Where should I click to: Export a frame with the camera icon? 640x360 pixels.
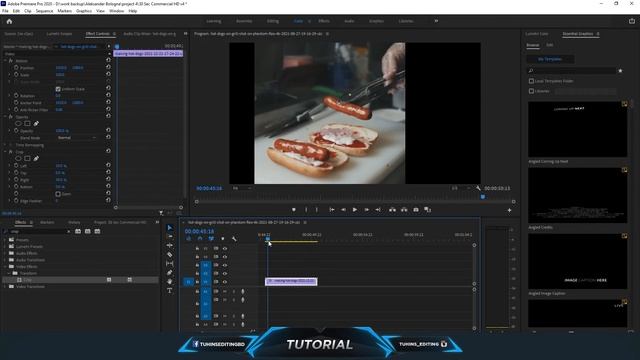[416, 210]
